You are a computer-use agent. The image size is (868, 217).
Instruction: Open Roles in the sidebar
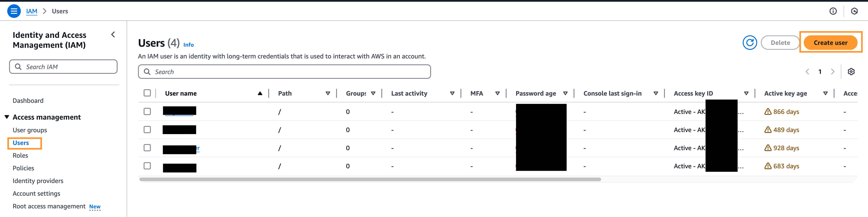click(x=20, y=156)
